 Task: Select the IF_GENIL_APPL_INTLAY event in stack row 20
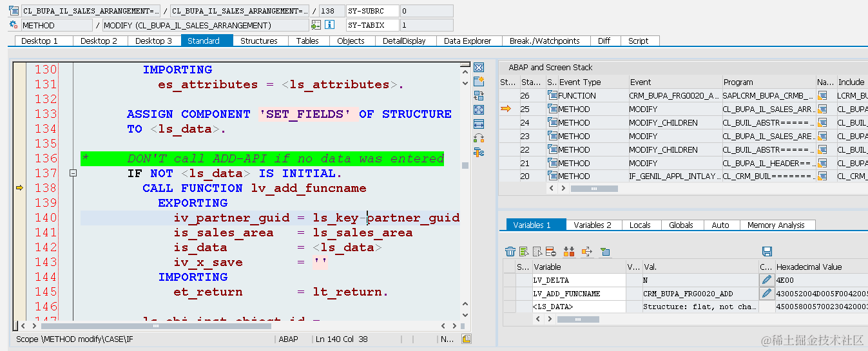[x=675, y=176]
